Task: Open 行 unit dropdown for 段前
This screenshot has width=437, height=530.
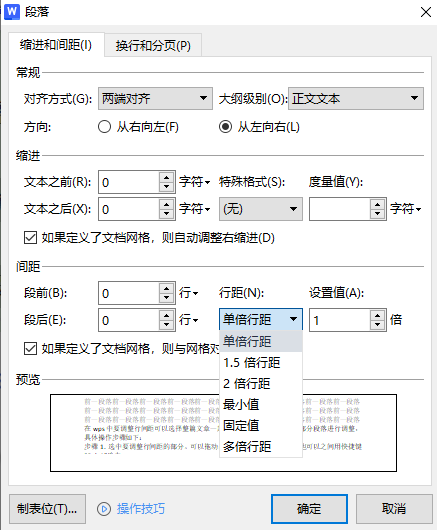Action: (x=188, y=293)
